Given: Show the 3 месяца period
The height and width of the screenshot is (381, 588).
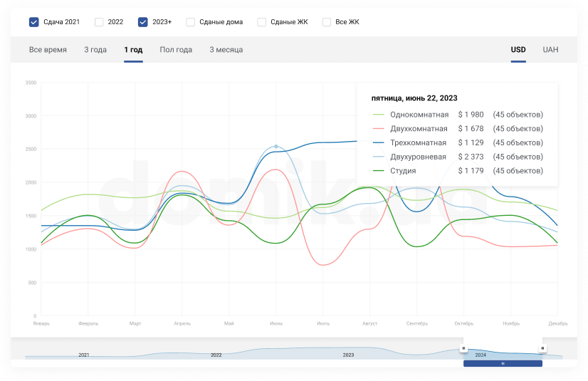Looking at the screenshot, I should 226,50.
